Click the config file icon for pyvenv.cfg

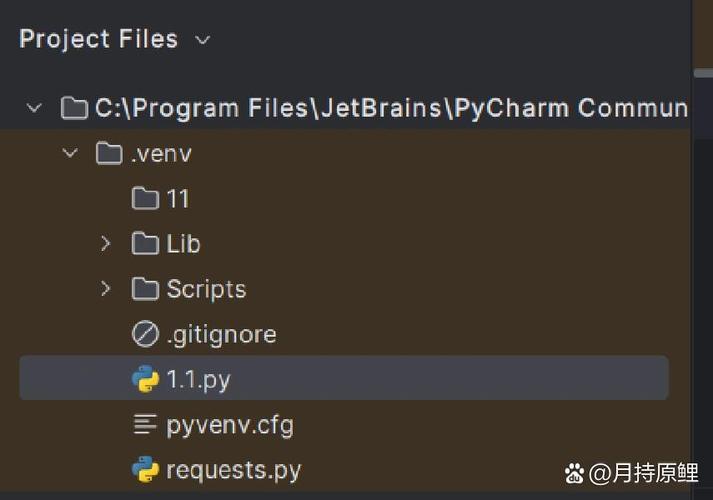coord(146,424)
